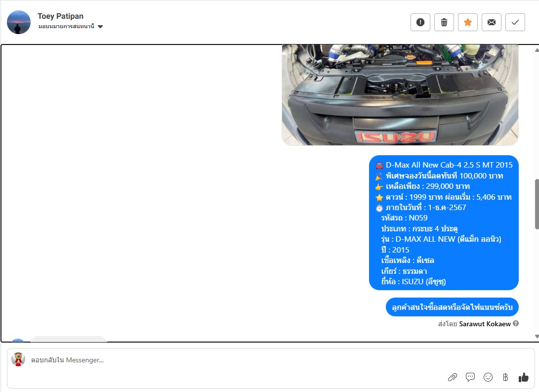This screenshot has height=392, width=539.
Task: Toggle the orange star follow-up marker
Action: [x=467, y=22]
